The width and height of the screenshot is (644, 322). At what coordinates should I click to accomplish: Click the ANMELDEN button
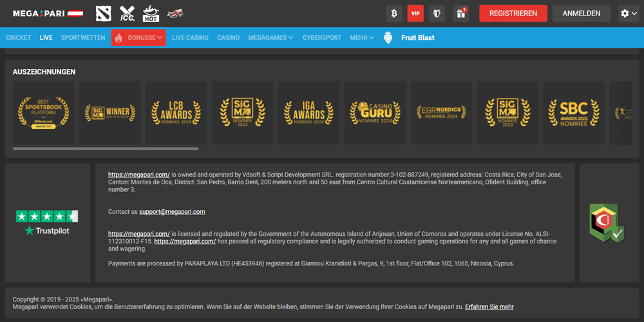[581, 14]
